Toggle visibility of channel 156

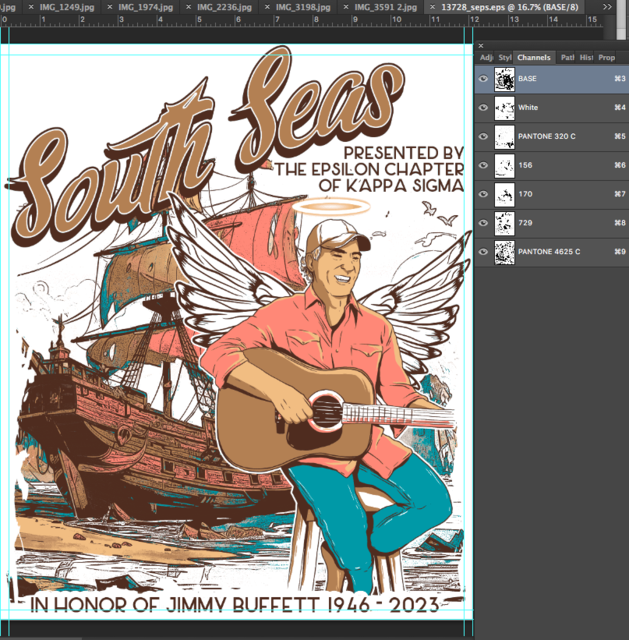tap(483, 165)
